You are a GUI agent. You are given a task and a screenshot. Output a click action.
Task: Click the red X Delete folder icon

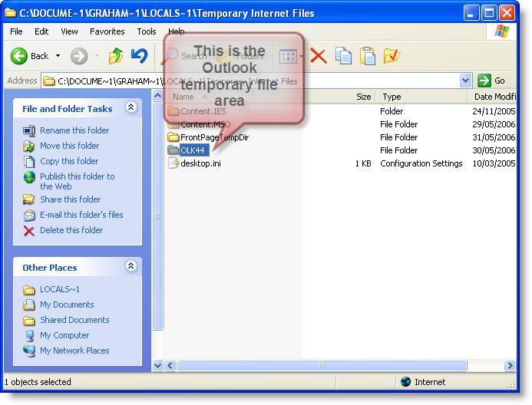(29, 231)
